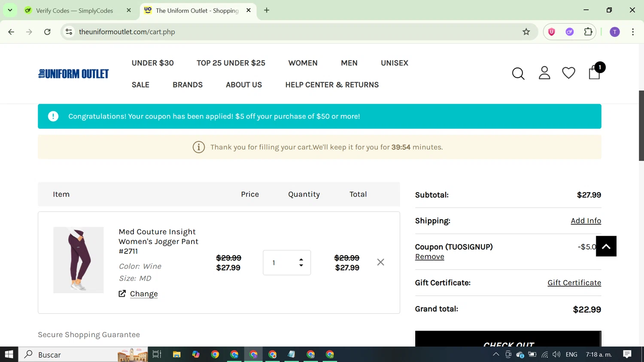Open the SALE menu
This screenshot has width=644, height=362.
[140, 85]
